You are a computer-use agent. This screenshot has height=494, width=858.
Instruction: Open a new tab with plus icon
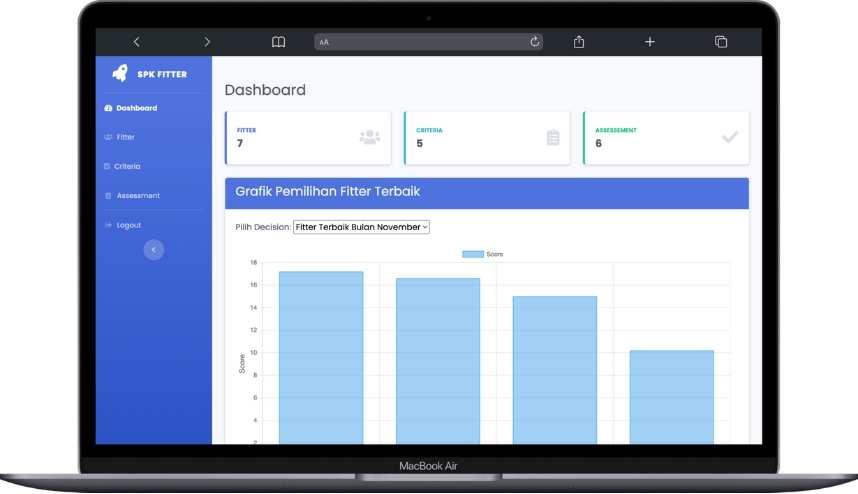(x=650, y=42)
